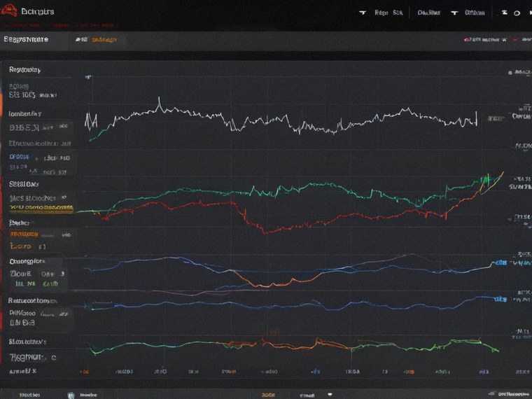Click the red arrow icon at far right of second bar
The width and height of the screenshot is (532, 399).
coord(516,40)
